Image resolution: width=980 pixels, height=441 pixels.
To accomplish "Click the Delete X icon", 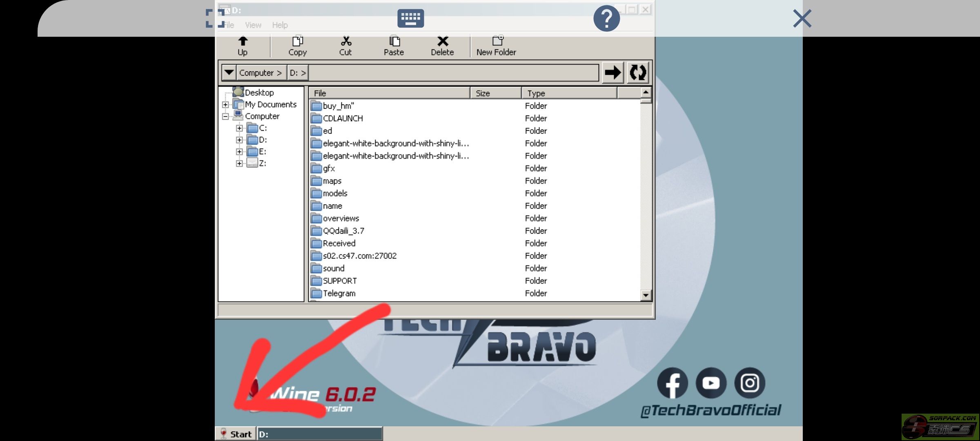I will pos(442,42).
